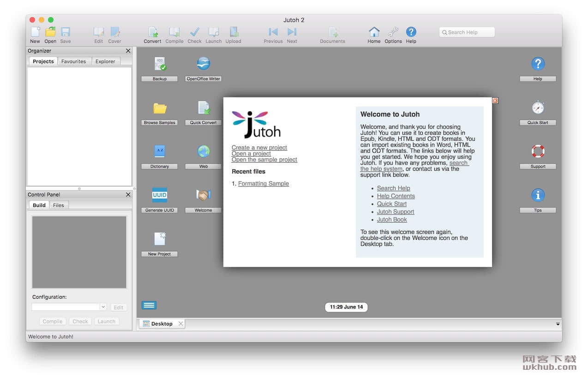This screenshot has height=379, width=588.
Task: Click the Build preview area in Control Panel
Action: click(79, 252)
